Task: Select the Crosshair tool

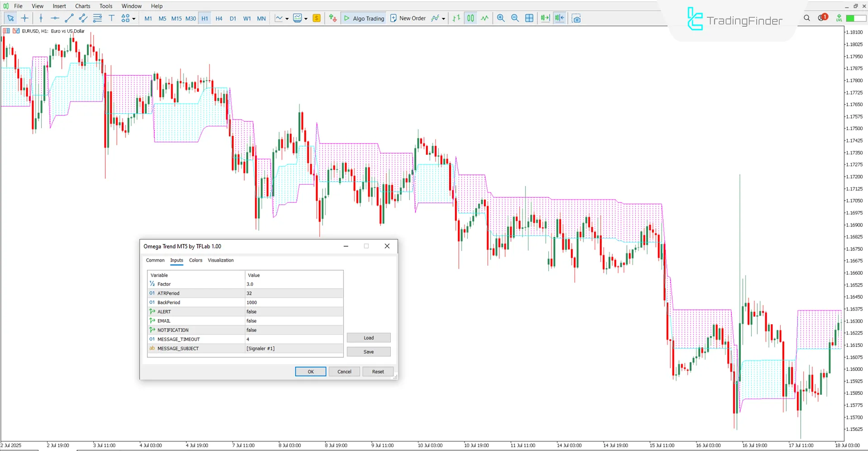Action: pos(25,18)
